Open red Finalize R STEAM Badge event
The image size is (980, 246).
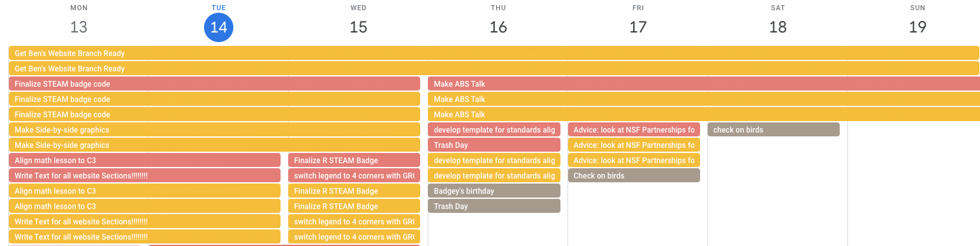coord(354,160)
